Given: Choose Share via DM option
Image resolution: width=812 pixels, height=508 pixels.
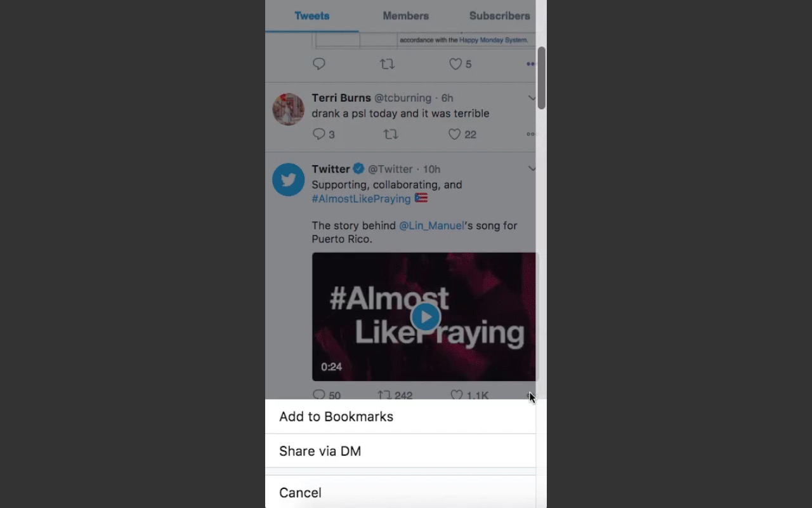Looking at the screenshot, I should (x=320, y=451).
